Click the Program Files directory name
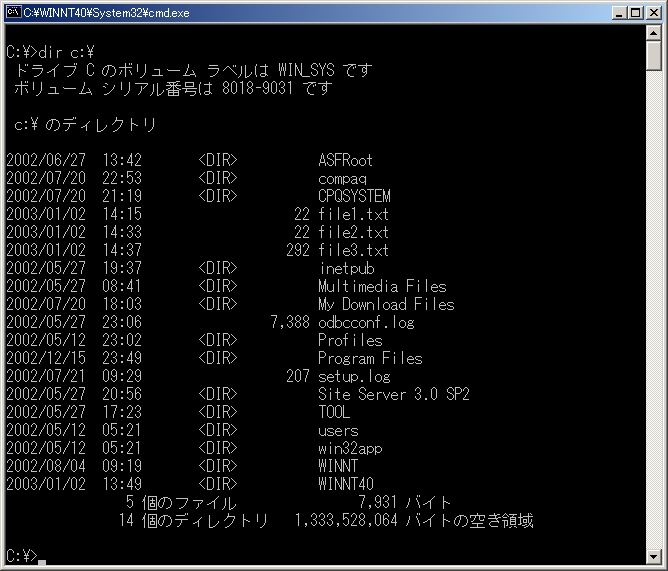The width and height of the screenshot is (668, 571). click(370, 358)
